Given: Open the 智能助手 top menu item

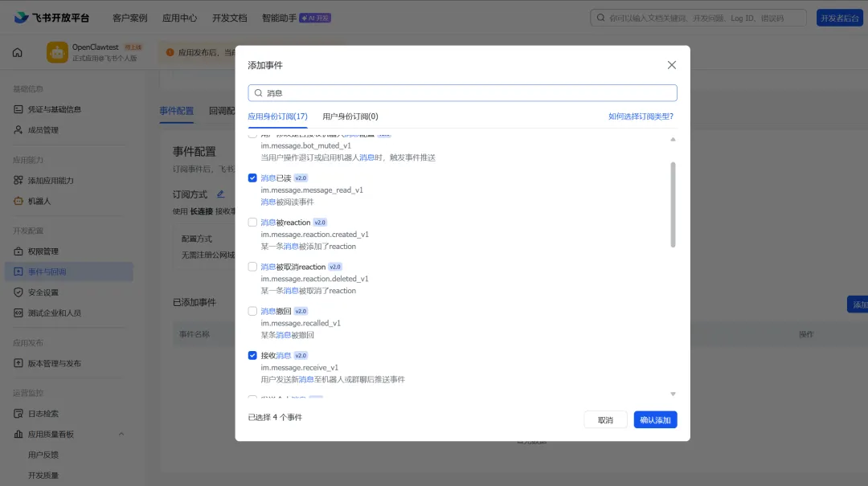Looking at the screenshot, I should point(279,18).
